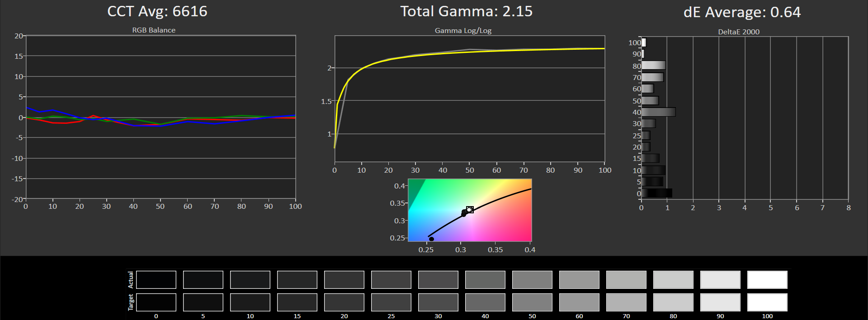Select the Target swatch for level 50

[532, 302]
